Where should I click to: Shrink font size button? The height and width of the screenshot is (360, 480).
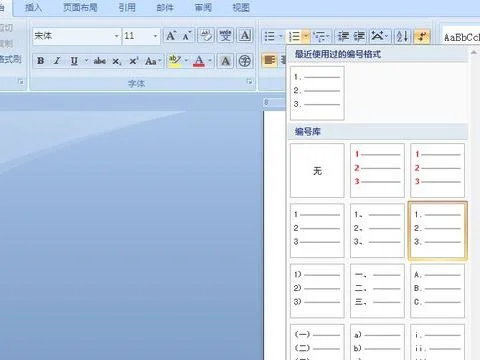(187, 36)
